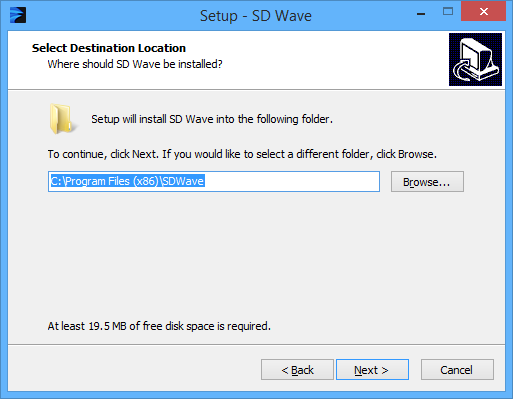
Task: Click 'Setup will install SD Wave' text
Action: [x=212, y=119]
